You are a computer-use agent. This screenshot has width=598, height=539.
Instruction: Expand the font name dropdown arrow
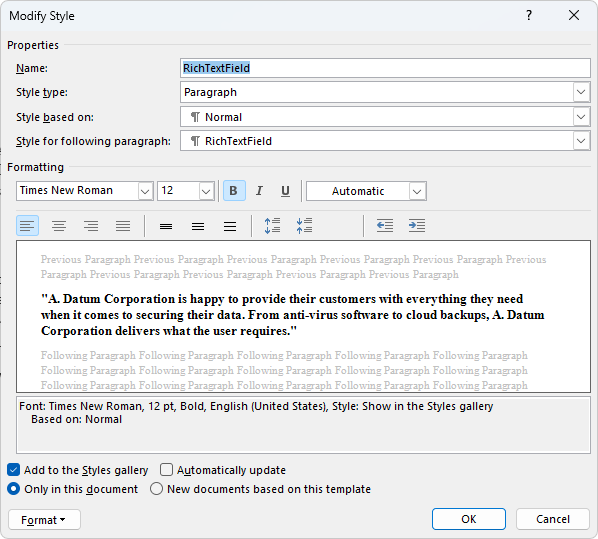(x=145, y=191)
